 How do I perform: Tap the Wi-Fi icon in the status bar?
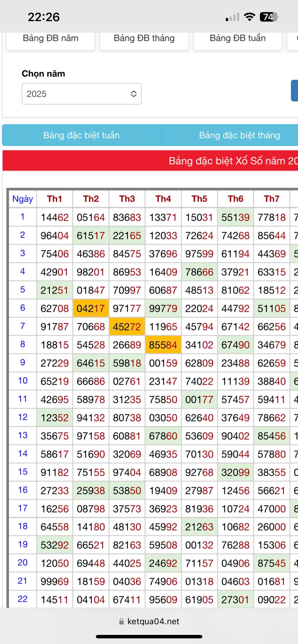pos(250,17)
